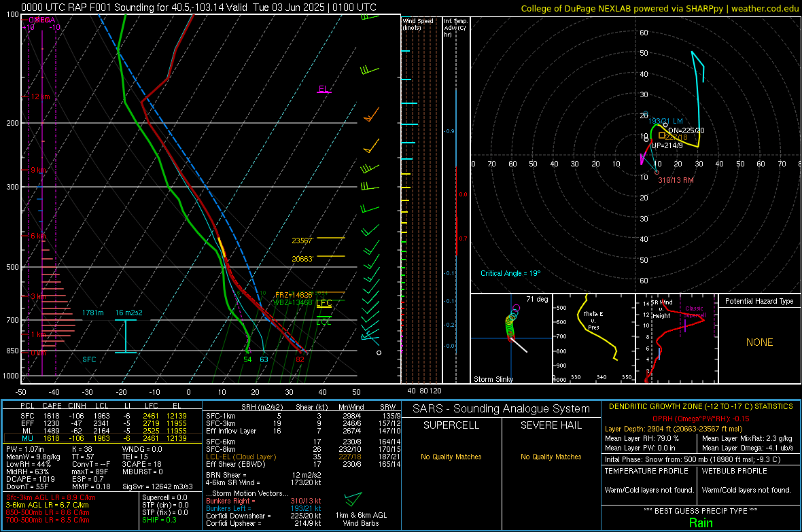Viewport: 802px width, 532px height.
Task: Click the 20663' height label
Action: [302, 259]
